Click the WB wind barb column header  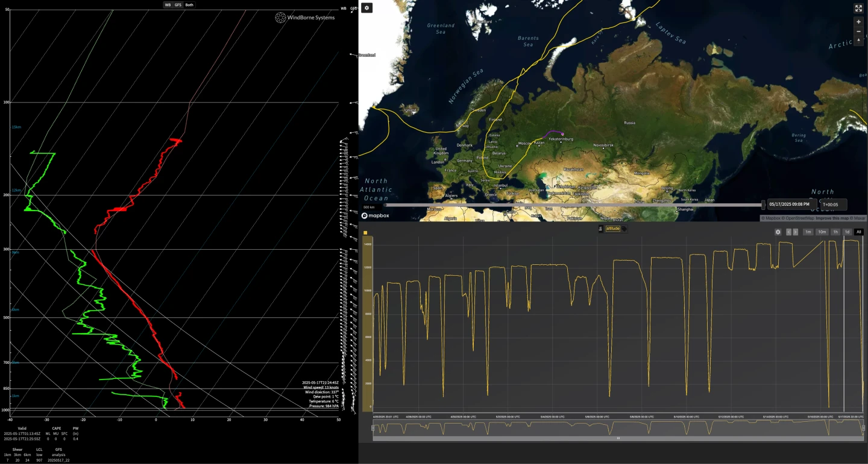pyautogui.click(x=344, y=8)
